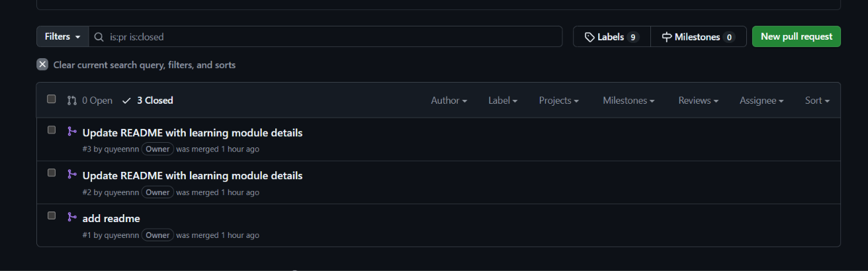Click the pull request icon next to 0 Open
The height and width of the screenshot is (271, 868).
72,100
